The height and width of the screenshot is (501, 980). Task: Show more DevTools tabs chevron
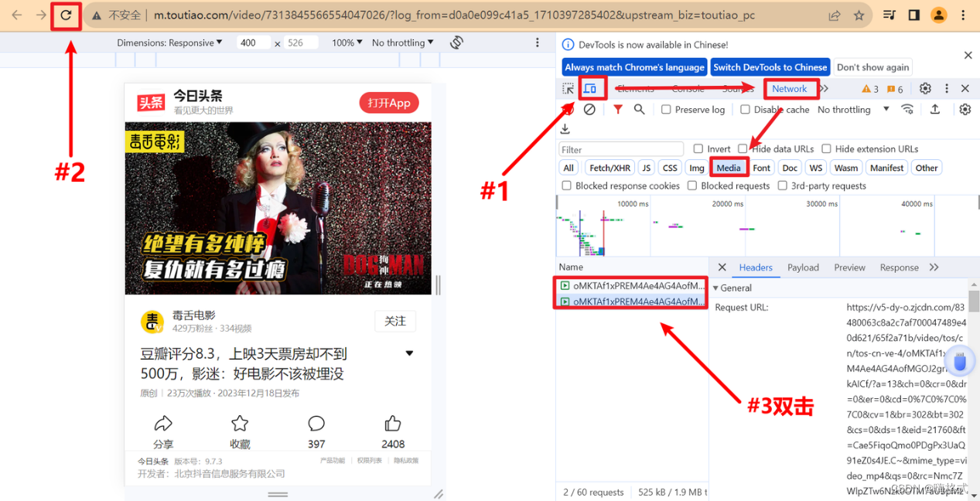click(x=825, y=89)
